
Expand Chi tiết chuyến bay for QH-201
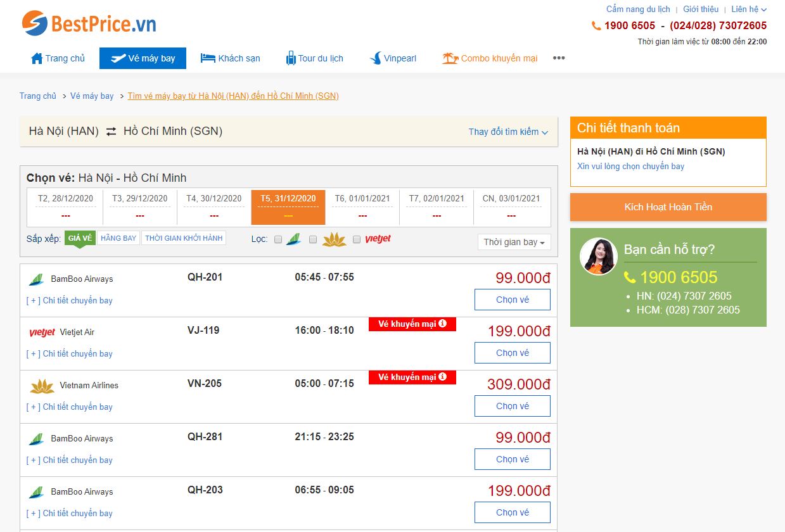[70, 301]
